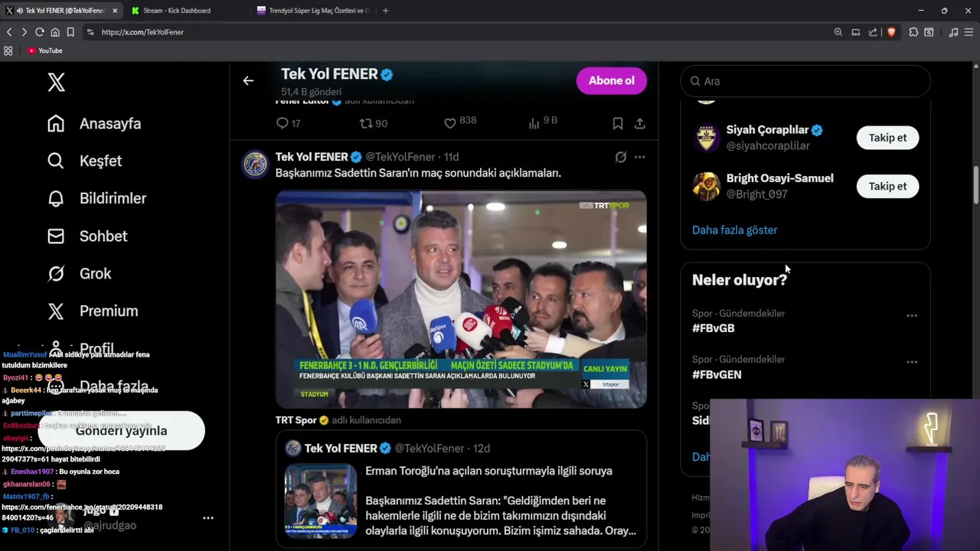Open more options on Saran post
This screenshot has height=551, width=980.
tap(639, 157)
